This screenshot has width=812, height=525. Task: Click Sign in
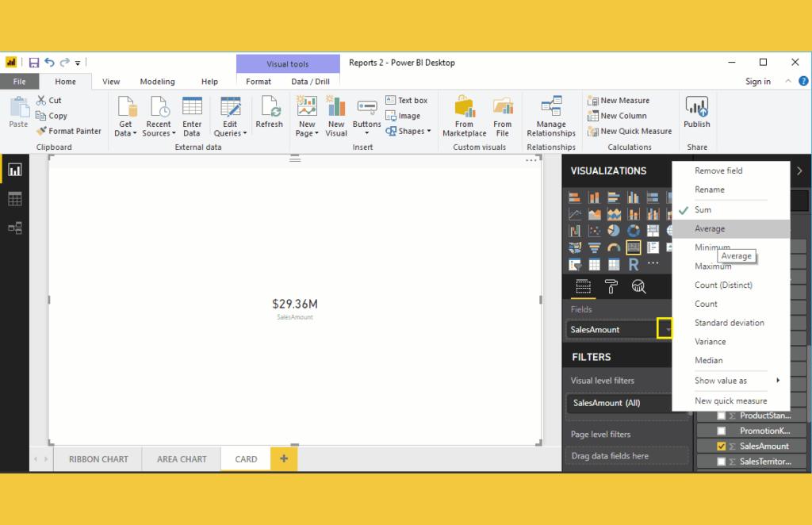(757, 81)
